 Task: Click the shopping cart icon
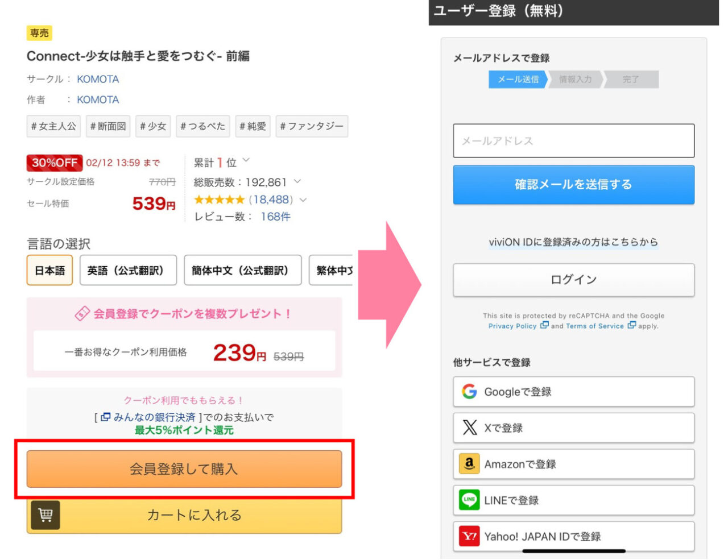click(x=45, y=515)
